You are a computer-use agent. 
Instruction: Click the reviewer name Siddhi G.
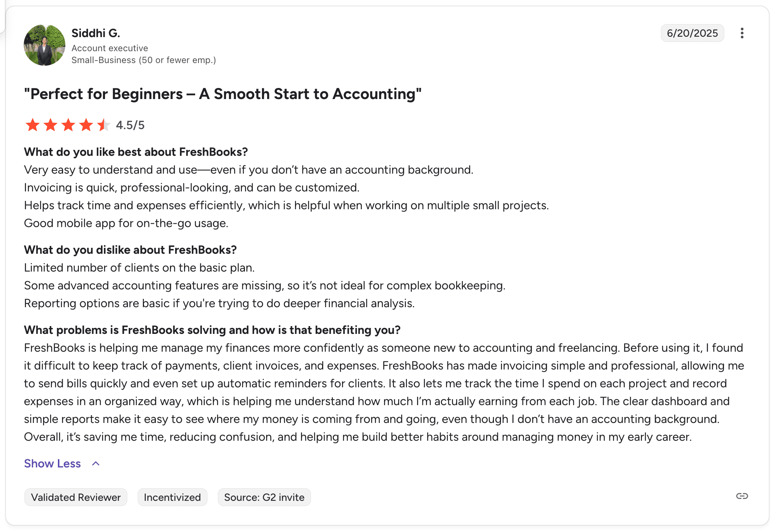(x=96, y=33)
